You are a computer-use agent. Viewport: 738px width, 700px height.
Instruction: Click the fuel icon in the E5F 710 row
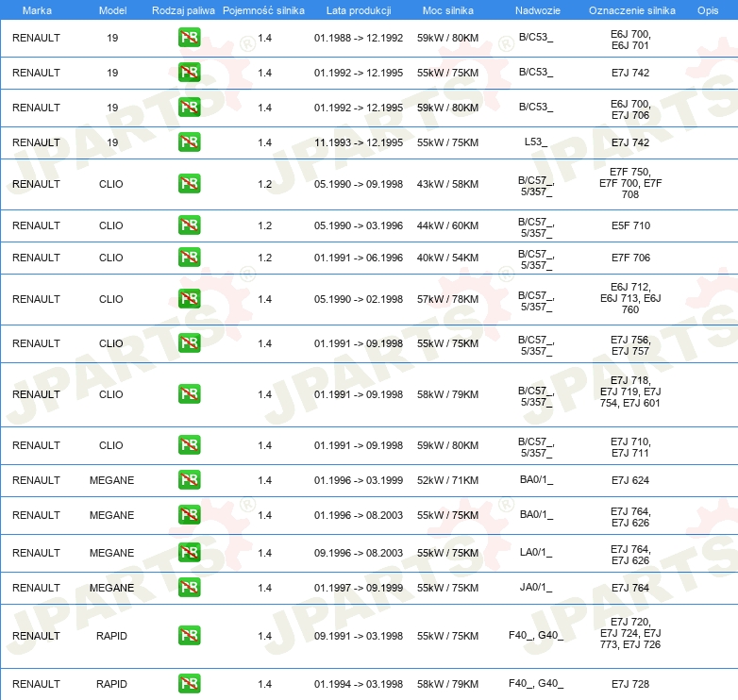click(189, 225)
